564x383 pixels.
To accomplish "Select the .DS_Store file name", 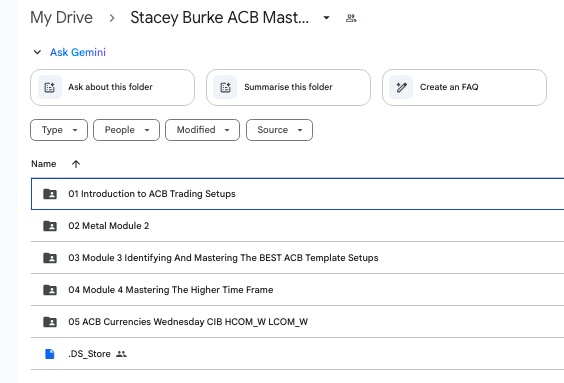I will click(89, 354).
